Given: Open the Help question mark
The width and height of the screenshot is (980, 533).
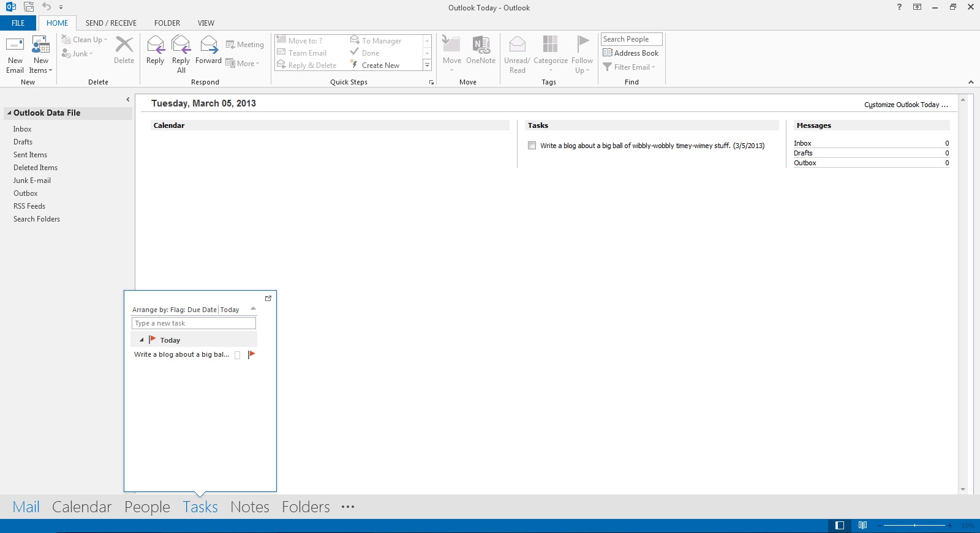Looking at the screenshot, I should tap(899, 7).
